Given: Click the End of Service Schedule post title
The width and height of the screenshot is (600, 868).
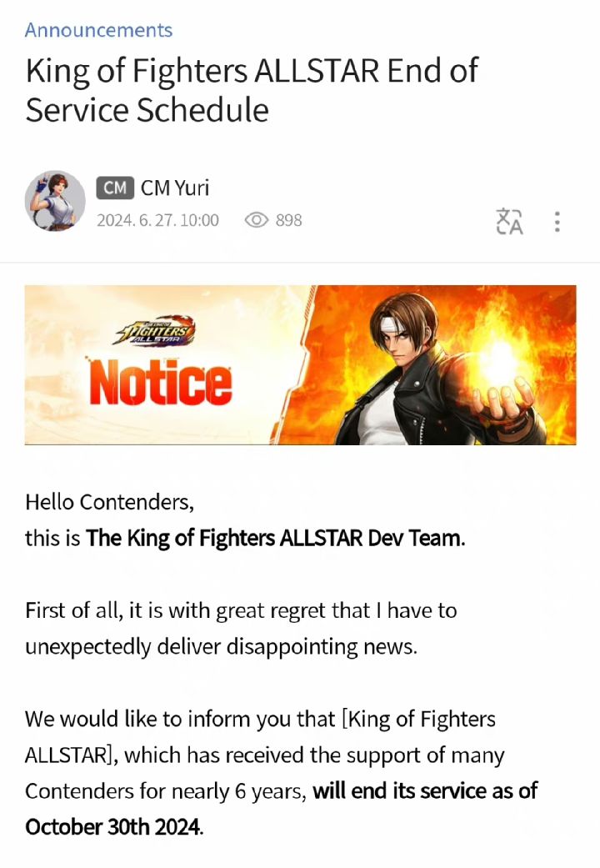Looking at the screenshot, I should (252, 90).
